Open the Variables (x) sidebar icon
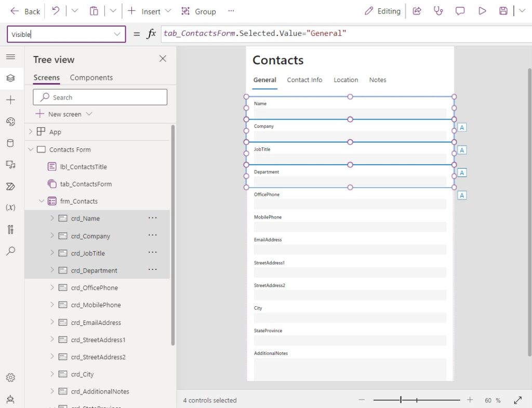The image size is (532, 408). [10, 208]
